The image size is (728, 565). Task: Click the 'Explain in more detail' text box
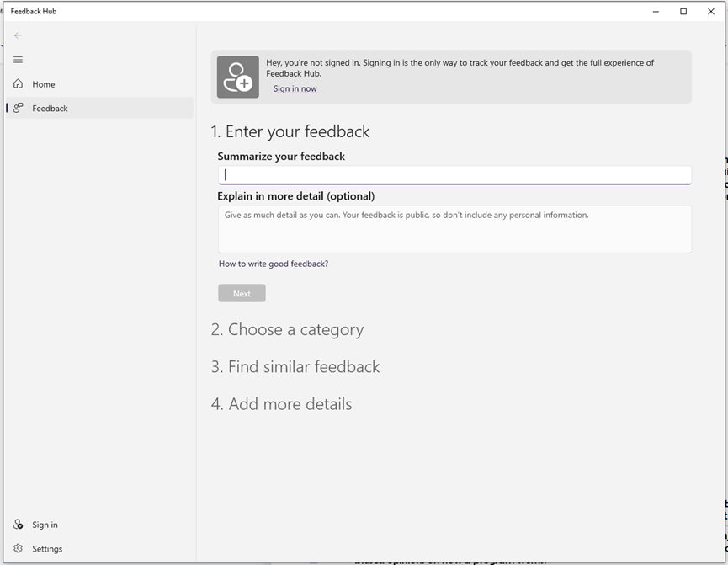coord(454,229)
